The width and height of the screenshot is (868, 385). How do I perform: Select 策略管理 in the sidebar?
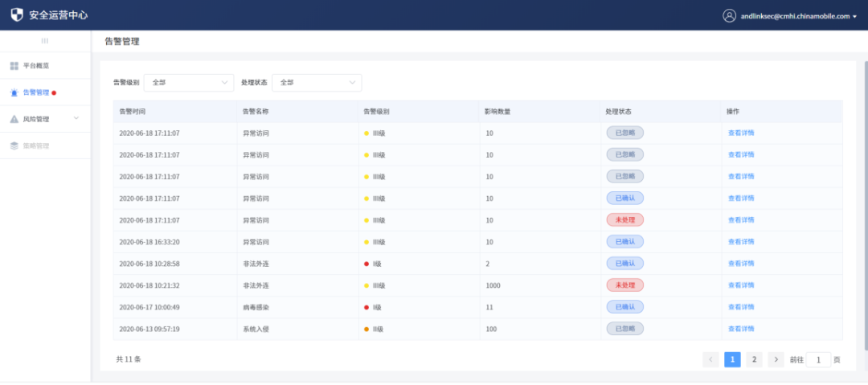point(36,145)
